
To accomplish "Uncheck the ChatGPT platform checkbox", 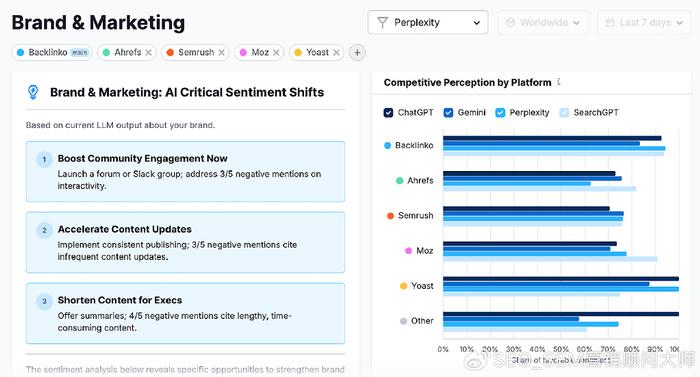I will pyautogui.click(x=388, y=113).
